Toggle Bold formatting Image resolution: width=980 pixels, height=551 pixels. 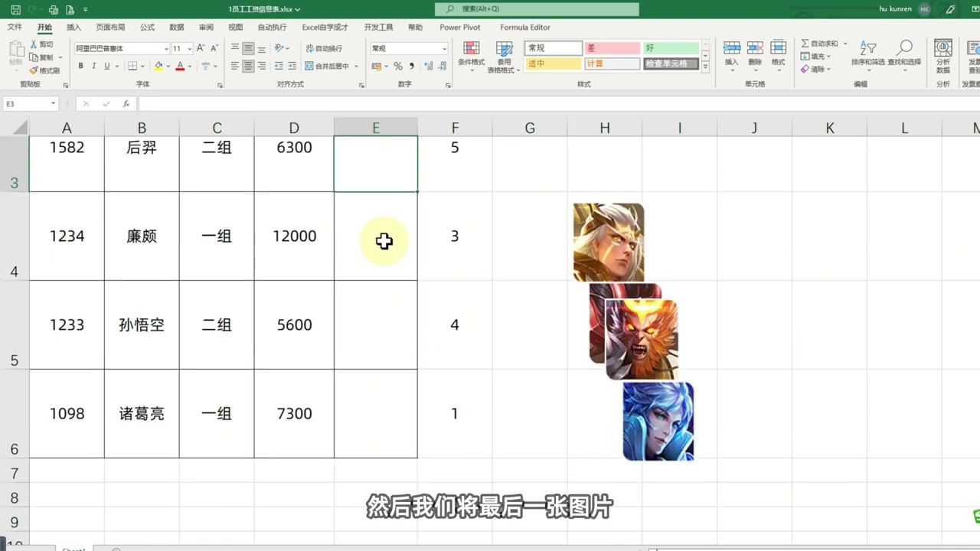pyautogui.click(x=80, y=67)
